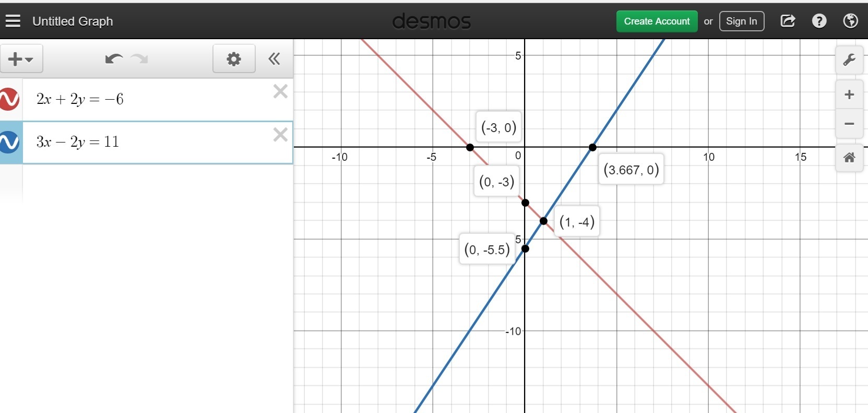The width and height of the screenshot is (868, 413).
Task: Click the intersection point (1, -4)
Action: pyautogui.click(x=543, y=221)
